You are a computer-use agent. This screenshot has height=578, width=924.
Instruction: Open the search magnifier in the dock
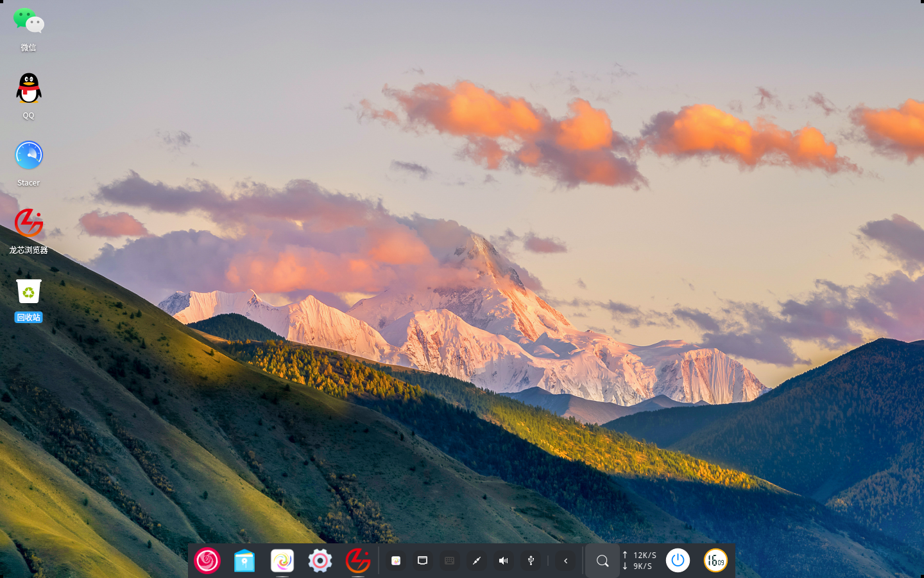[x=602, y=561]
